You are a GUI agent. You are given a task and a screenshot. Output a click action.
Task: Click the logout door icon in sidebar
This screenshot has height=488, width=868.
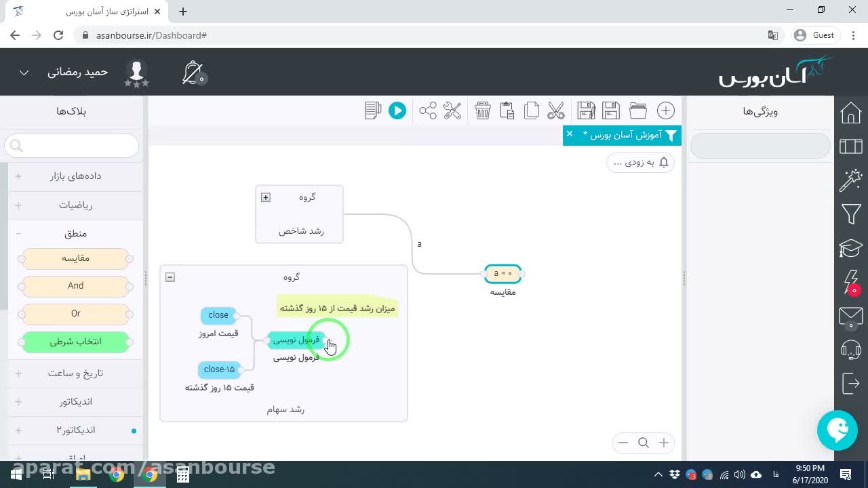click(850, 384)
